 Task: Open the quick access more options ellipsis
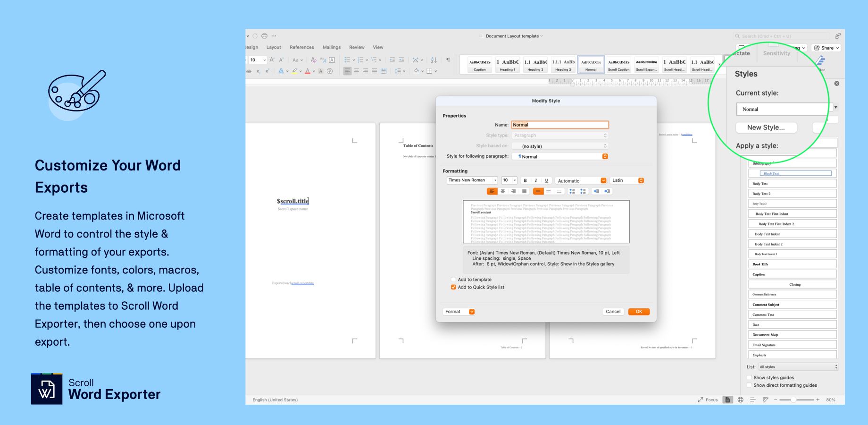[x=274, y=36]
